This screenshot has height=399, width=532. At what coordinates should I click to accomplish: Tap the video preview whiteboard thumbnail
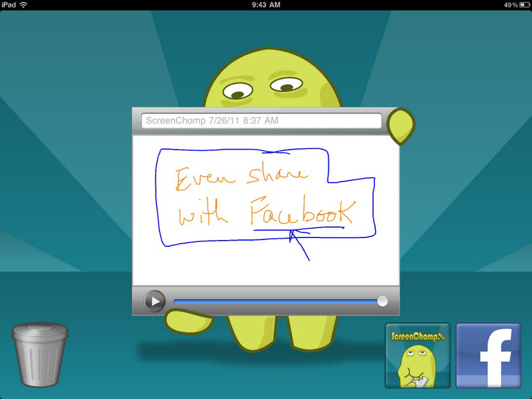pos(265,210)
